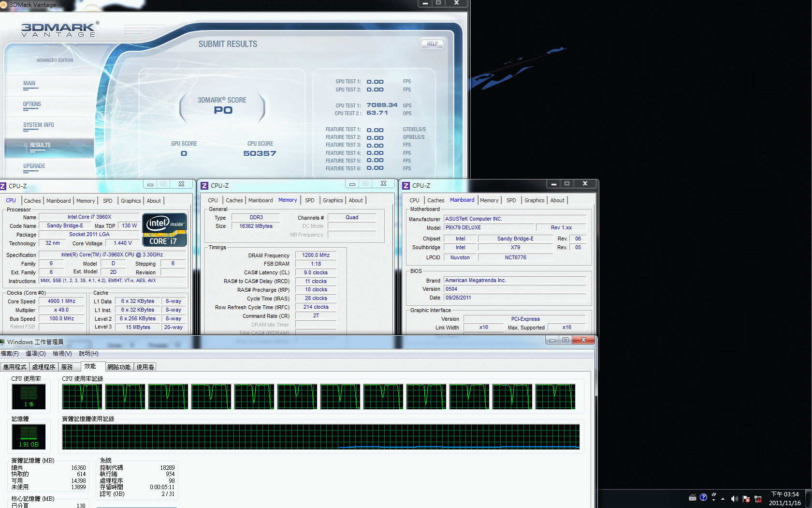This screenshot has height=508, width=812.
Task: Click the Windows Task Manager title bar icon
Action: 2,342
